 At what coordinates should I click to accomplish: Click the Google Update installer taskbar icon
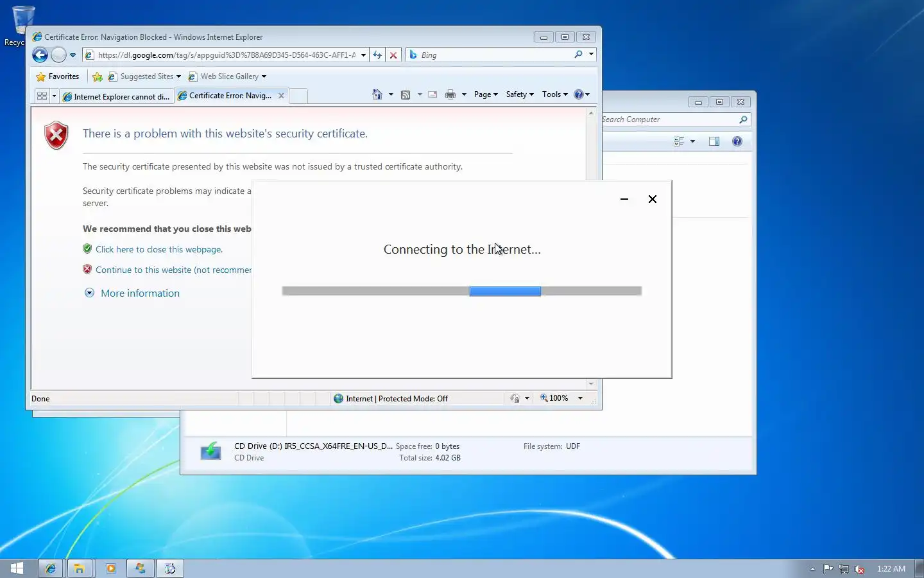click(x=170, y=568)
